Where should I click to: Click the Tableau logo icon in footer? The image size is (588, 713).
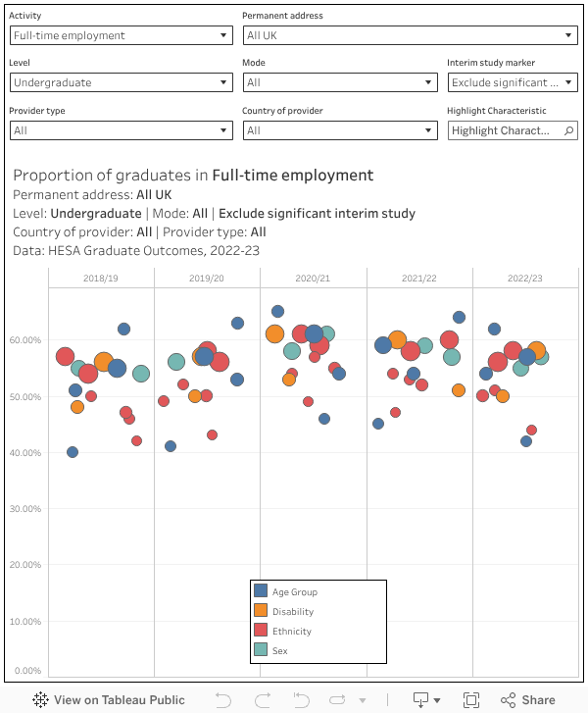point(41,699)
